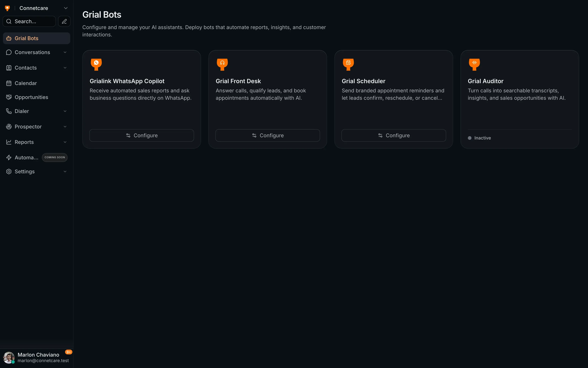The height and width of the screenshot is (368, 588).
Task: Expand the Reports chevron
Action: point(65,142)
